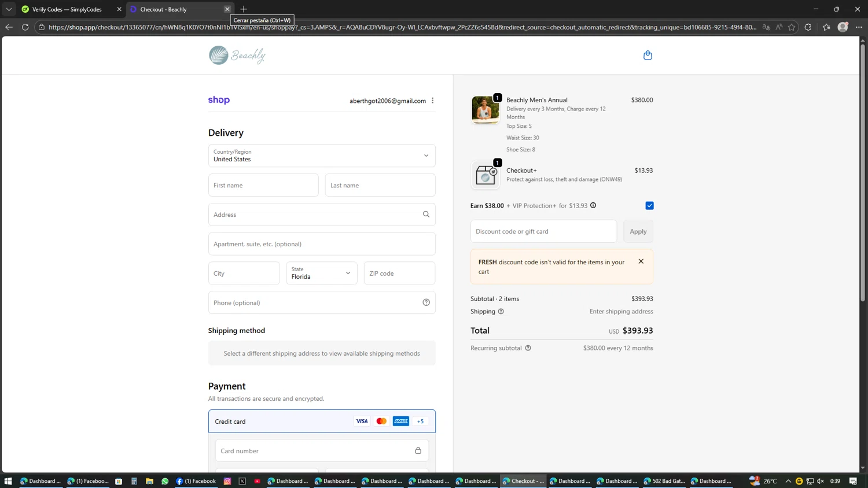
Task: Focus the Address input field
Action: [322, 215]
